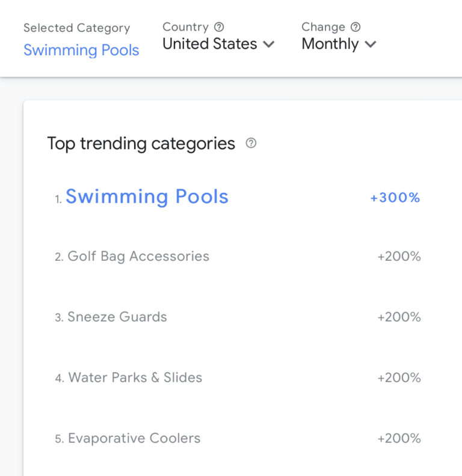
Task: Click the Swimming Pools selected category link
Action: point(81,50)
